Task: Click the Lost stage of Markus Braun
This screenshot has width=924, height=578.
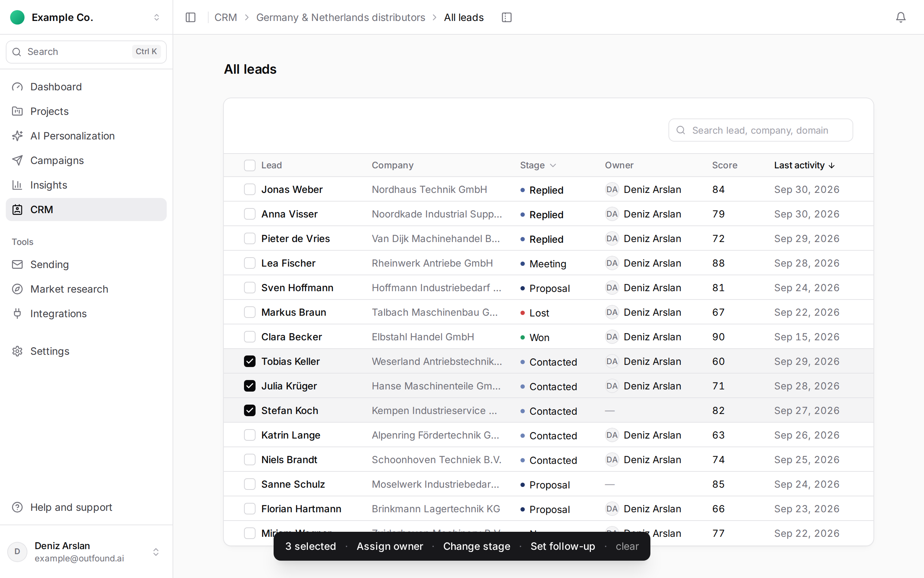Action: (x=535, y=313)
